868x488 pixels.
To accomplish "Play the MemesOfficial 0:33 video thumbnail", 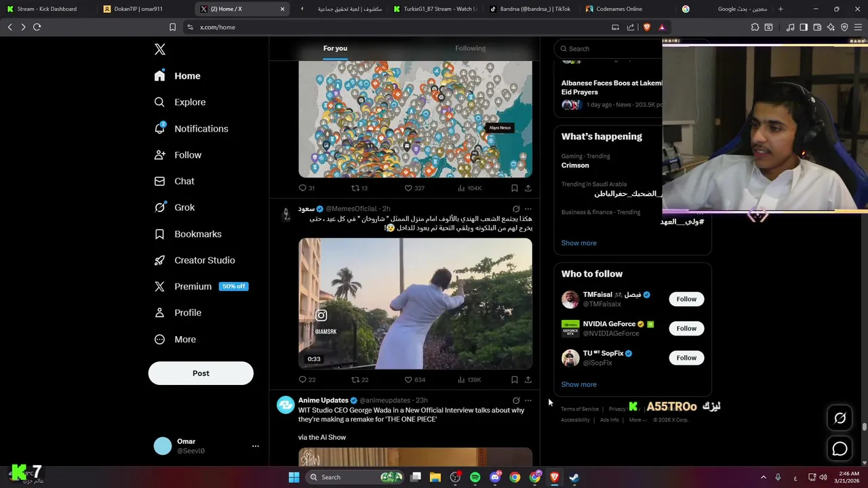I will [415, 304].
